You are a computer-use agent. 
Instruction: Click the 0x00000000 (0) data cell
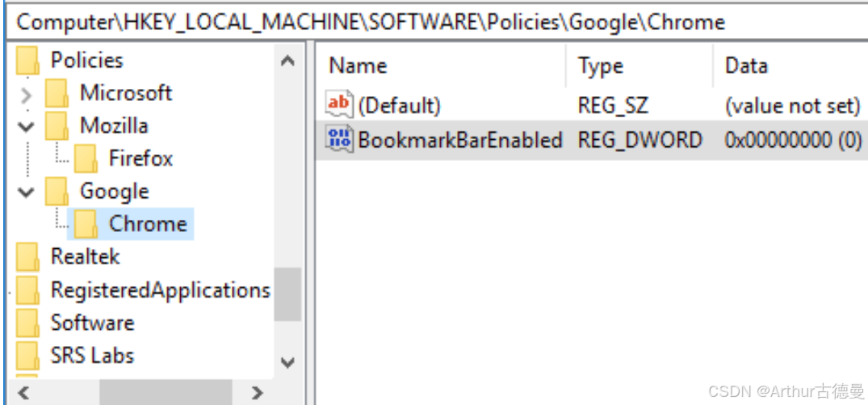[793, 140]
